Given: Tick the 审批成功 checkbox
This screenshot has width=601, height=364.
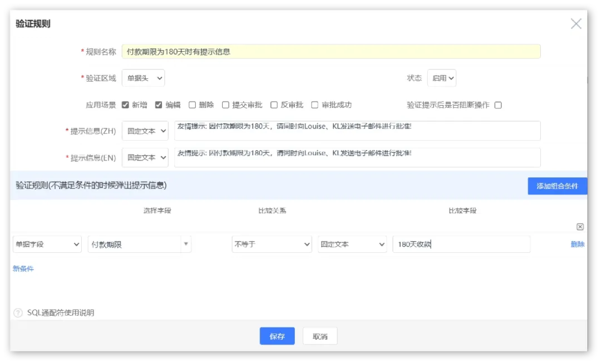Looking at the screenshot, I should click(314, 104).
